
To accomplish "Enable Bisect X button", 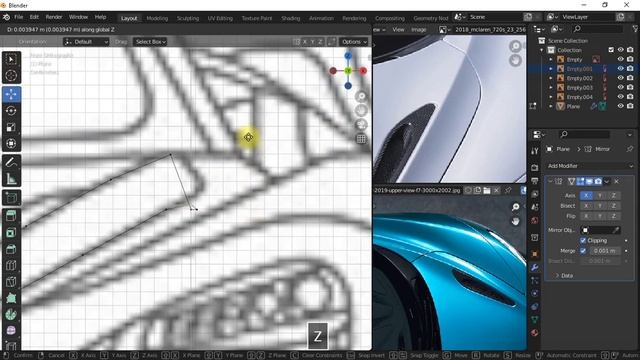I will pos(586,206).
